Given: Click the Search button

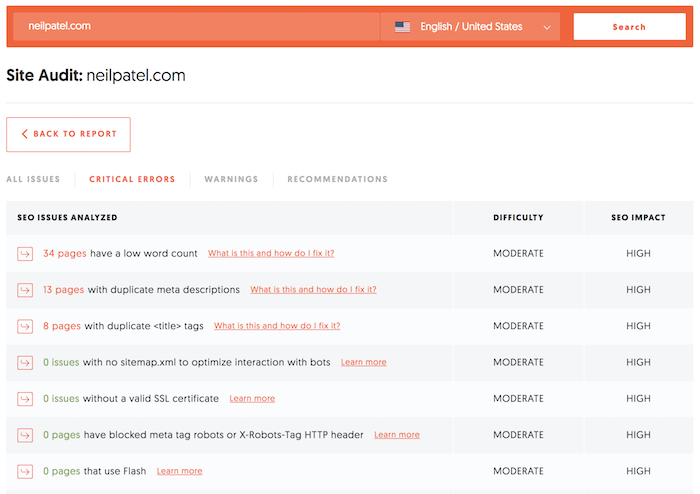Looking at the screenshot, I should point(629,27).
